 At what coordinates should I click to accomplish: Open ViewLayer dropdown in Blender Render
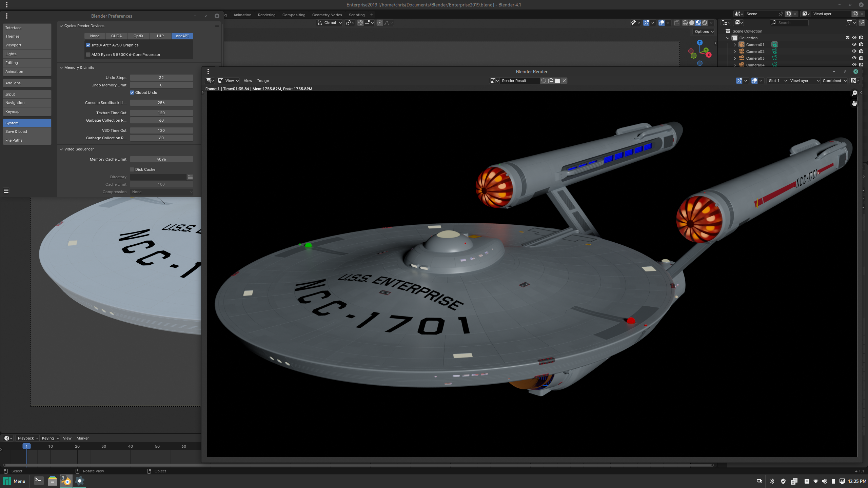pyautogui.click(x=804, y=81)
